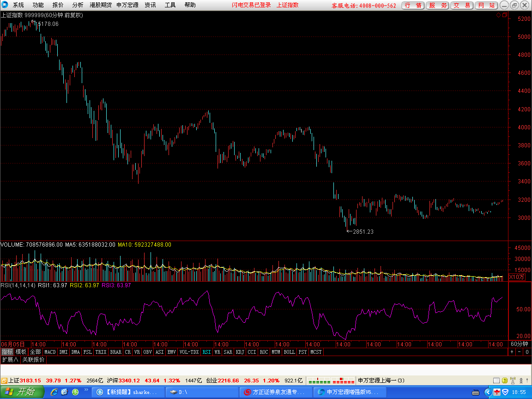Switch indicator to MTM
532x399 pixels.
point(276,352)
